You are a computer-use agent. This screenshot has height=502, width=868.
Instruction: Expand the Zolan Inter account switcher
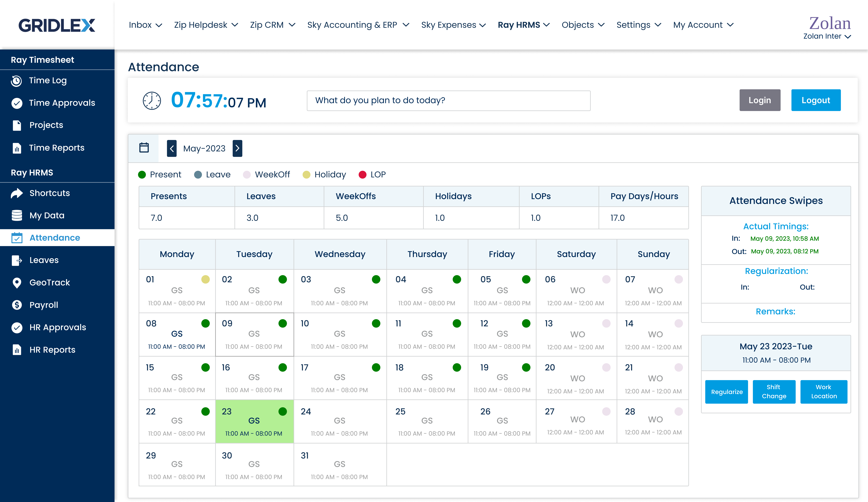pyautogui.click(x=827, y=36)
